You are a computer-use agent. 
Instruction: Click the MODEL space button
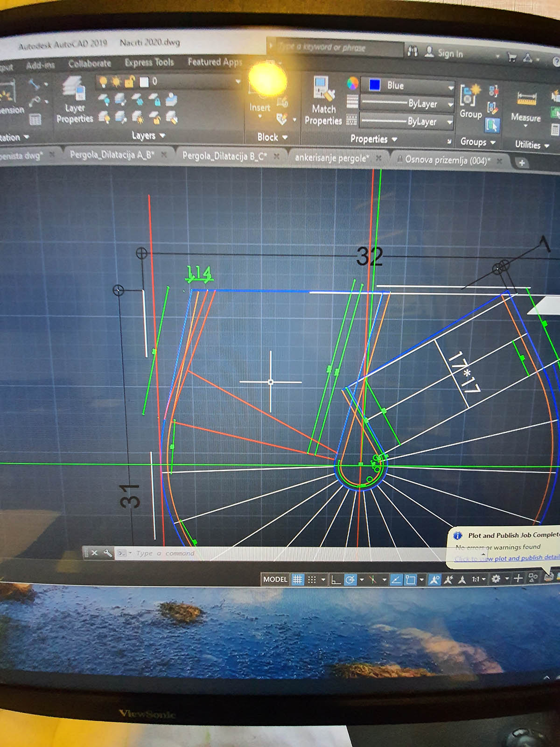275,579
